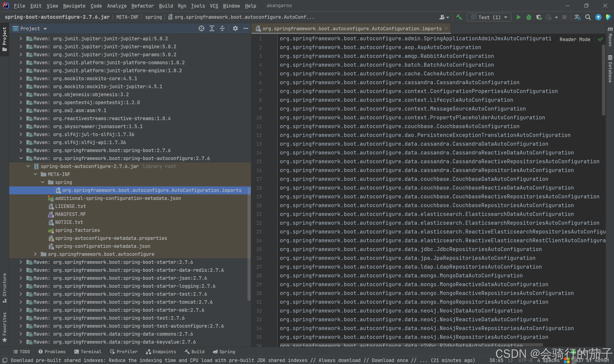The height and width of the screenshot is (364, 614).
Task: Close the AutoConfiguration.imports editor tab
Action: coord(446,29)
